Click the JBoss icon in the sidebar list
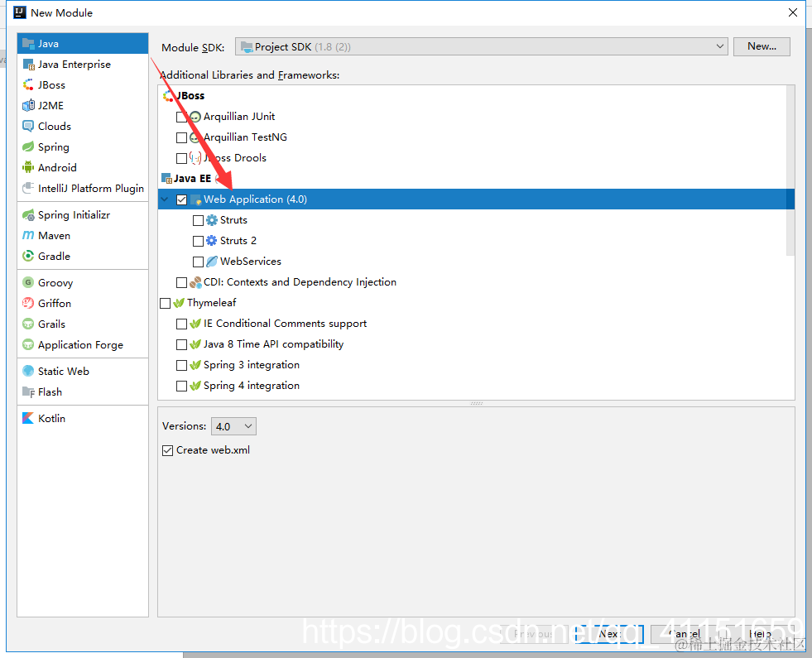This screenshot has height=658, width=812. 28,85
